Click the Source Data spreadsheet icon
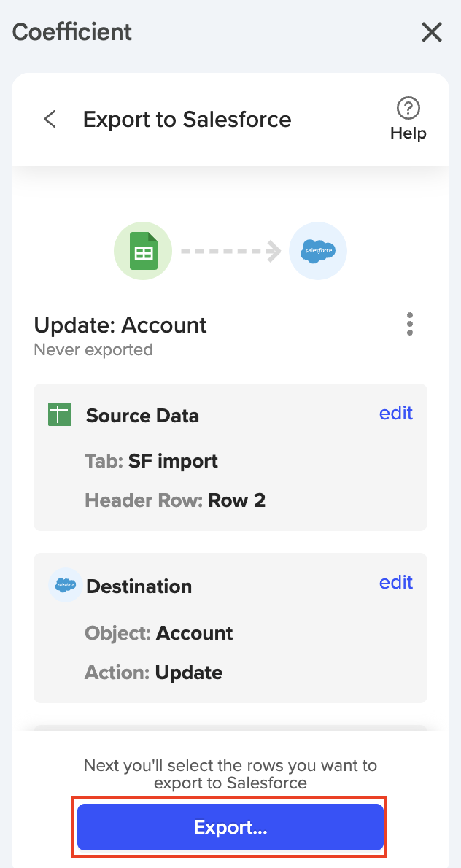This screenshot has height=868, width=461. tap(60, 415)
